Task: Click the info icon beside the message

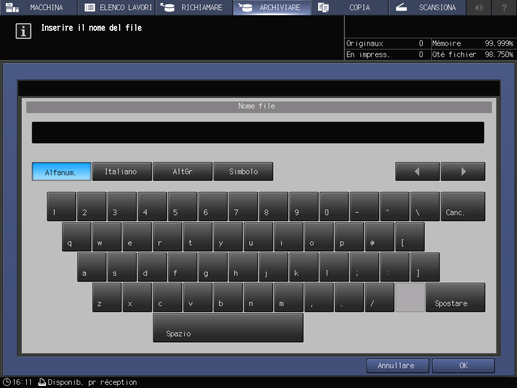Action: click(x=23, y=31)
